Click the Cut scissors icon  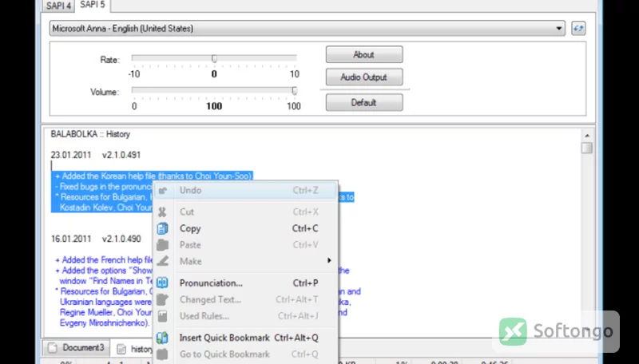pos(162,212)
